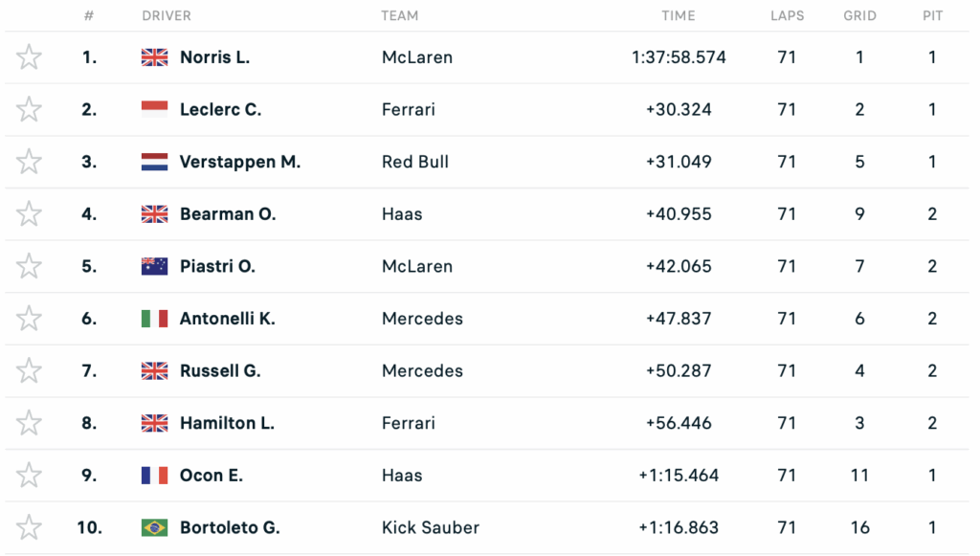The image size is (980, 556).
Task: Mark Piastri O. with star icon
Action: click(30, 266)
